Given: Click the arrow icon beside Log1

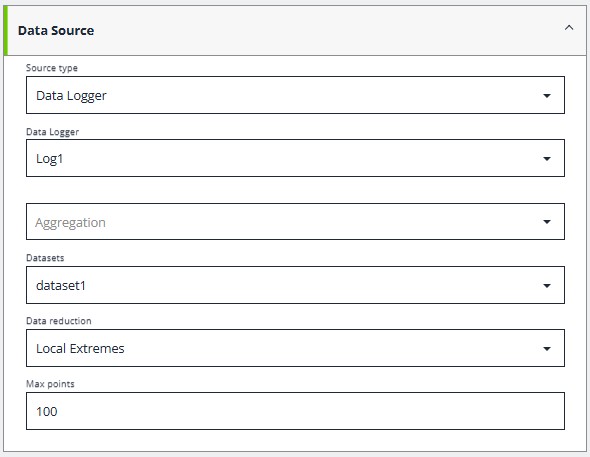Looking at the screenshot, I should [547, 159].
